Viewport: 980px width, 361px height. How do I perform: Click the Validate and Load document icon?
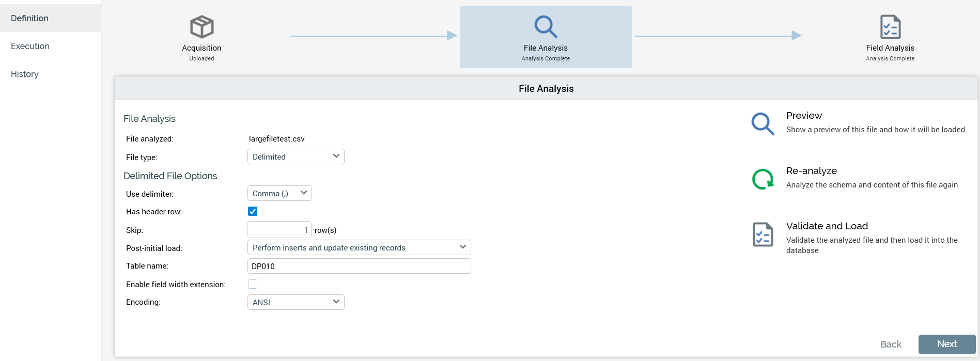pyautogui.click(x=763, y=234)
